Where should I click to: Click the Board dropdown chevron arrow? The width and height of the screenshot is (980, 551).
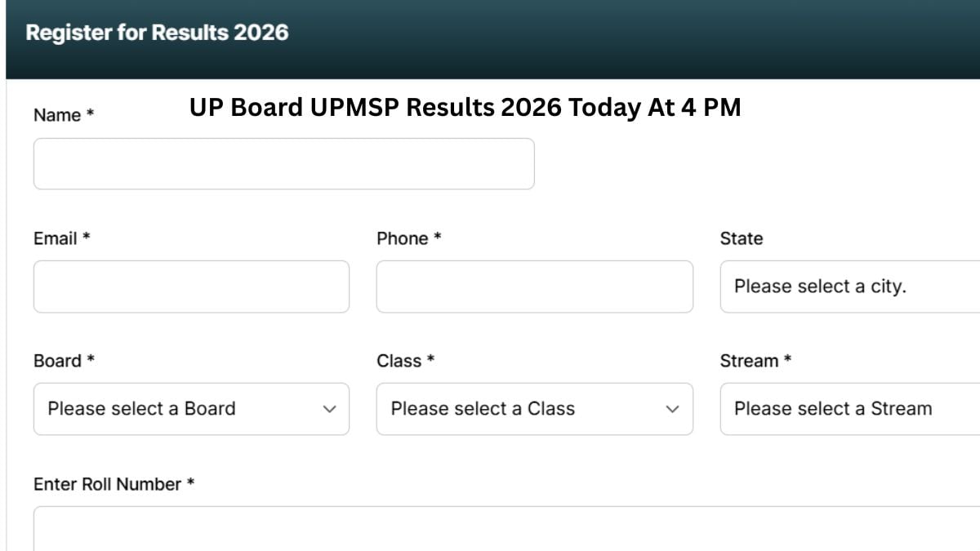click(x=329, y=409)
